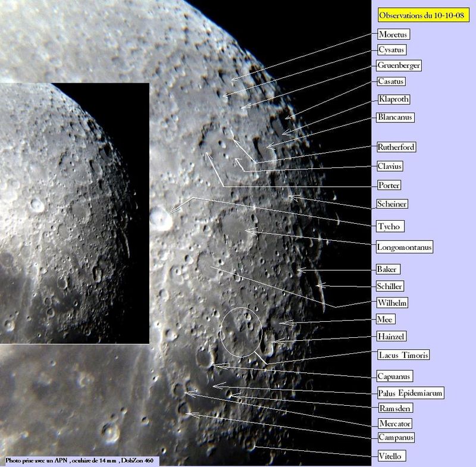Click the Casatus label
476x467 pixels.
tap(391, 81)
